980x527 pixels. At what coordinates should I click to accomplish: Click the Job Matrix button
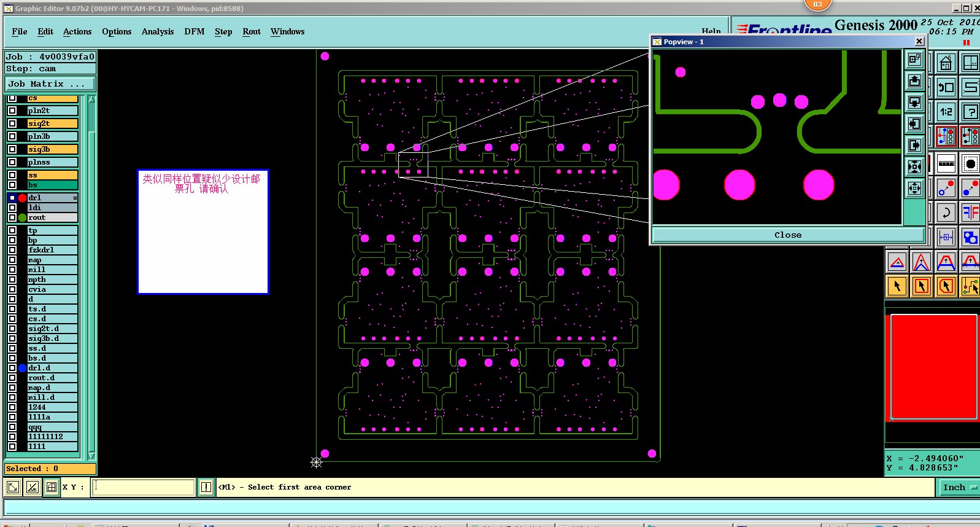coord(51,84)
